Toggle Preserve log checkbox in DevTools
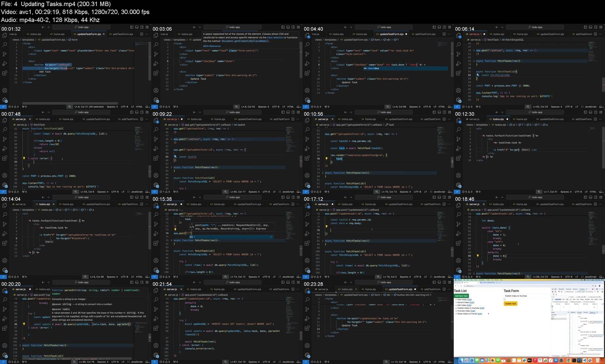The height and width of the screenshot is (364, 605). click(565, 292)
